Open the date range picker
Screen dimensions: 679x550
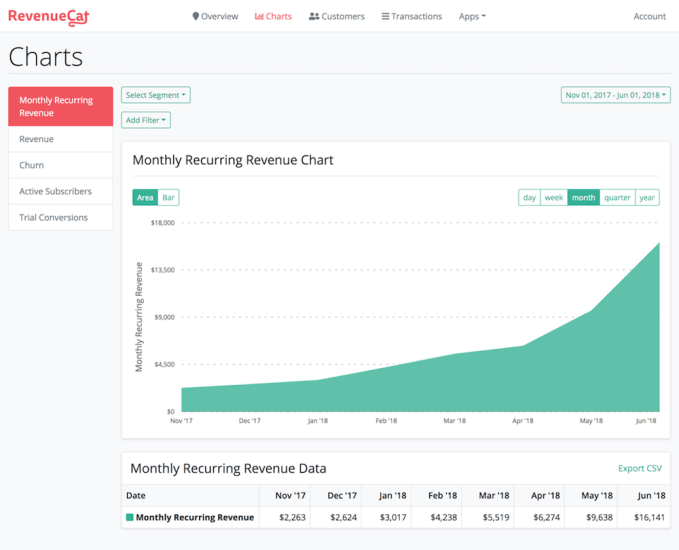click(615, 95)
